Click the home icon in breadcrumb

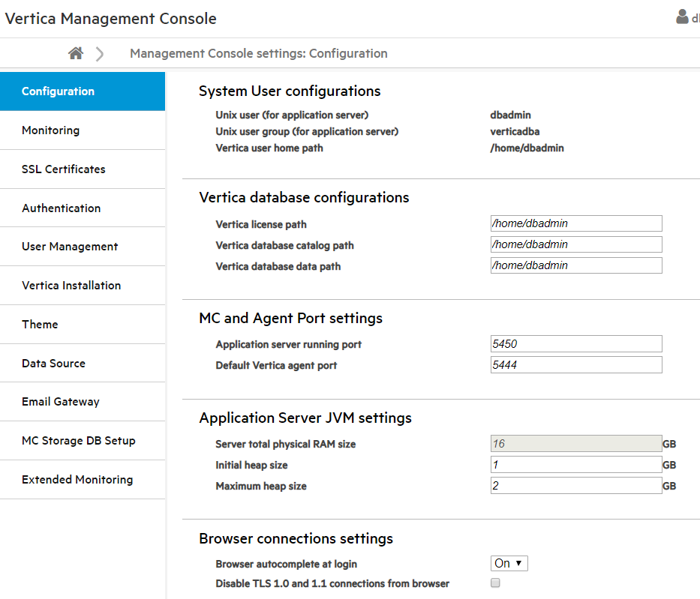click(x=76, y=53)
